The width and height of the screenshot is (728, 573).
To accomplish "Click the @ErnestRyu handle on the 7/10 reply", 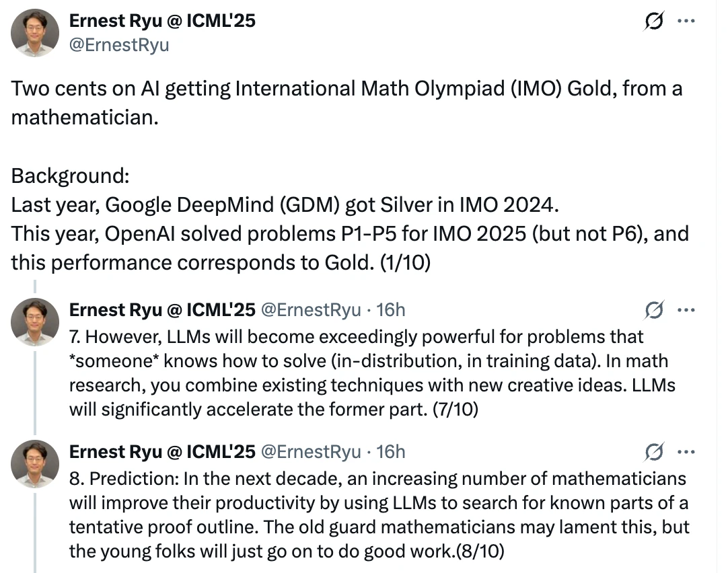I will tap(310, 309).
